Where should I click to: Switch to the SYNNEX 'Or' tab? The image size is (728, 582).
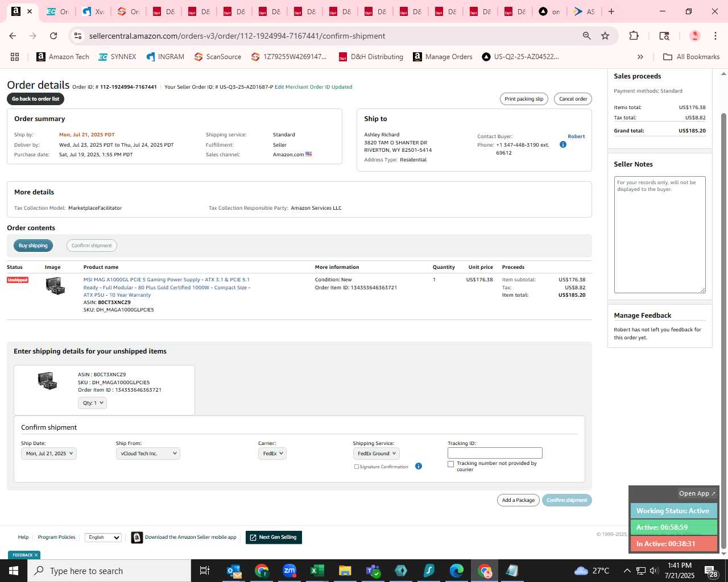click(x=59, y=11)
